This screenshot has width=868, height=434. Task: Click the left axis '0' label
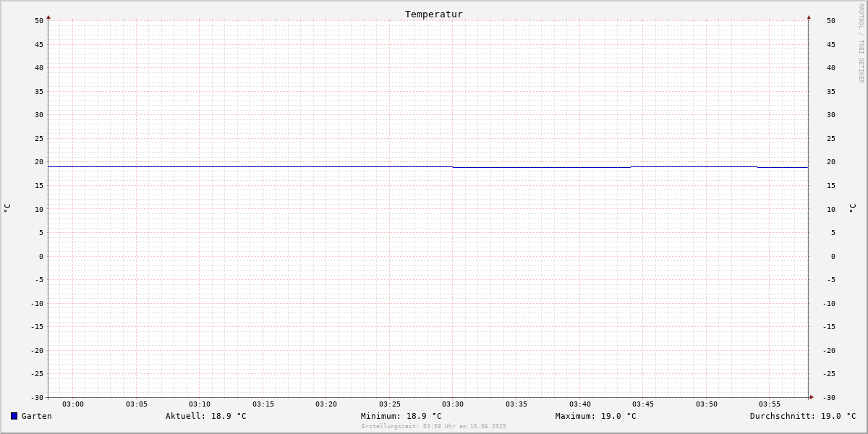41,256
